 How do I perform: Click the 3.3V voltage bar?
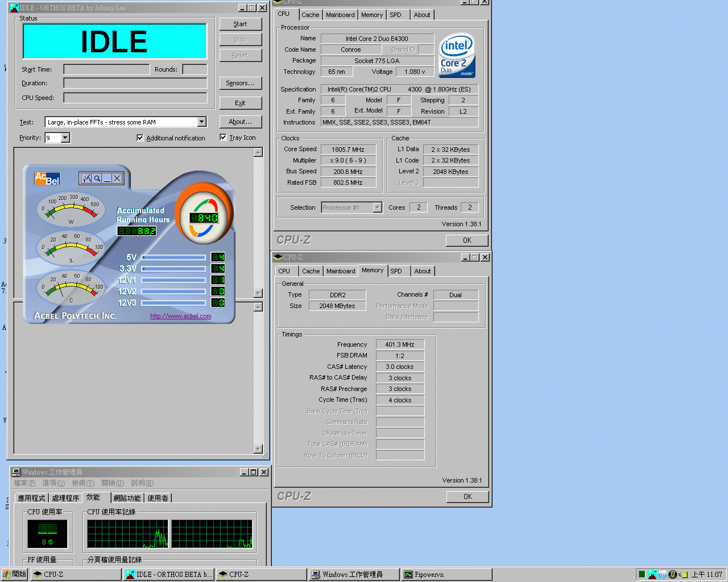pyautogui.click(x=173, y=269)
